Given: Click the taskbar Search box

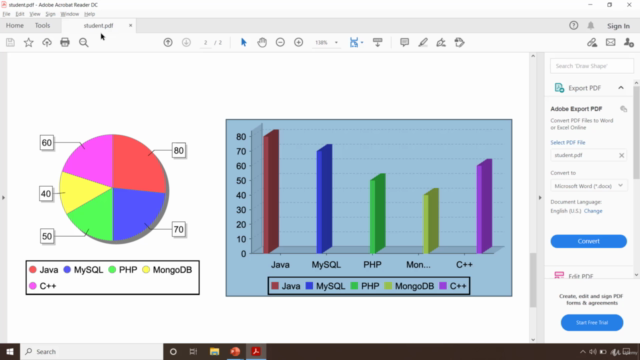Looking at the screenshot, I should pos(92,351).
